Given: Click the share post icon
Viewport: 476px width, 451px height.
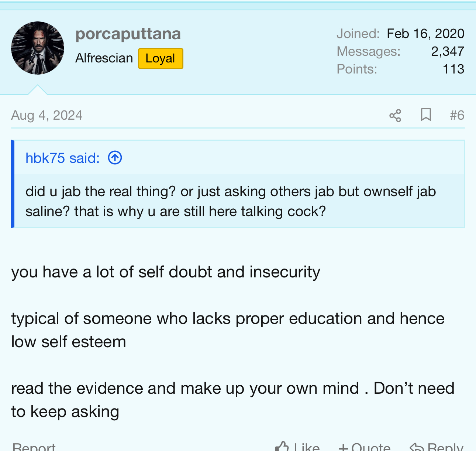Looking at the screenshot, I should (395, 116).
